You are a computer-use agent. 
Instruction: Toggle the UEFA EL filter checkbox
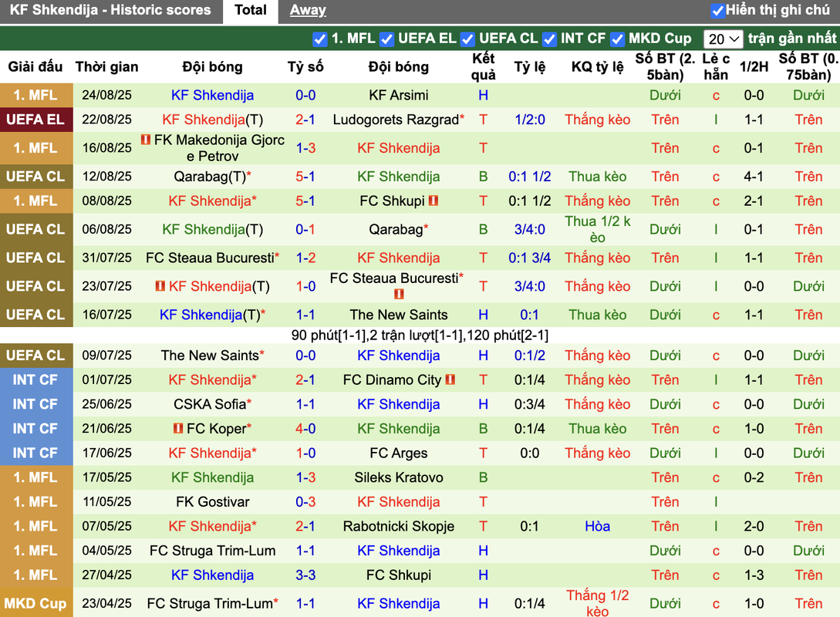click(386, 39)
